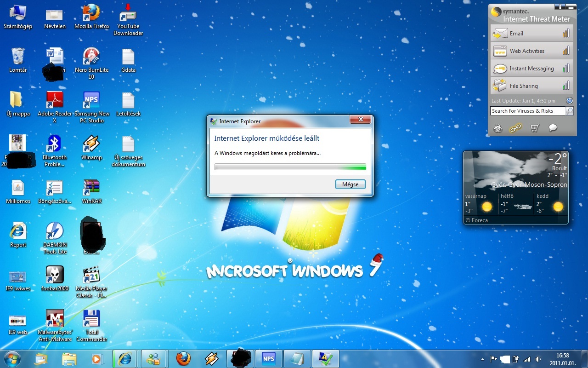Select the vasárnap forecast in weather gadget
Screen dimensions: 588x368
click(x=481, y=203)
